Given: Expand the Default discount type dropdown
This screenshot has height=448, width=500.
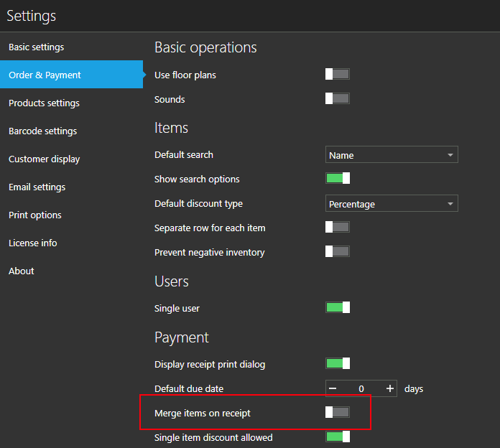Looking at the screenshot, I should [x=392, y=204].
